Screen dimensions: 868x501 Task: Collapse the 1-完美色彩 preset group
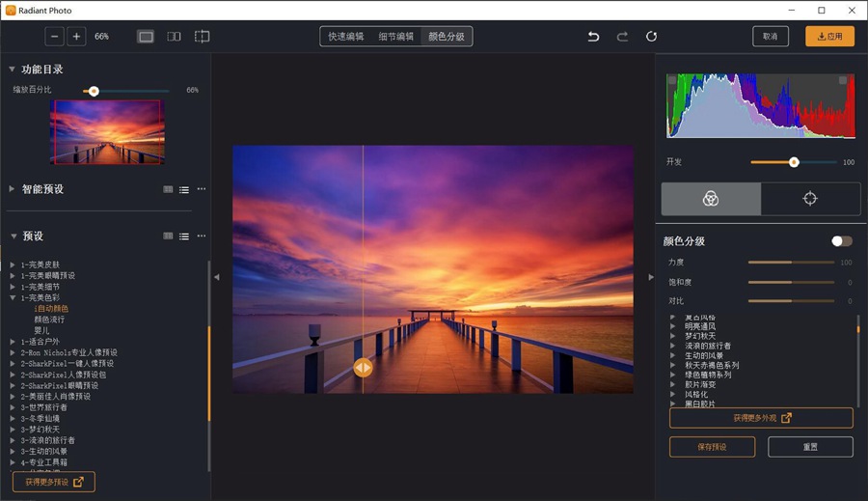pos(13,297)
